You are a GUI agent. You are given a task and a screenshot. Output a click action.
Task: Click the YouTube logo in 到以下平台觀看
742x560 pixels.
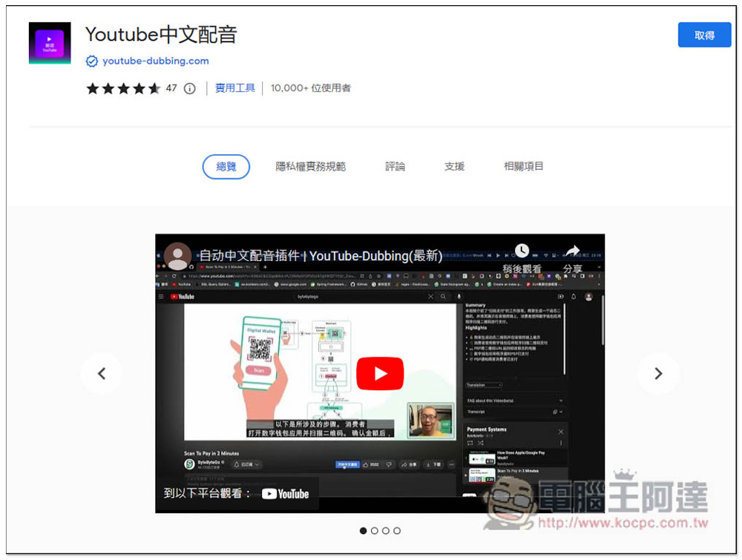point(286,494)
